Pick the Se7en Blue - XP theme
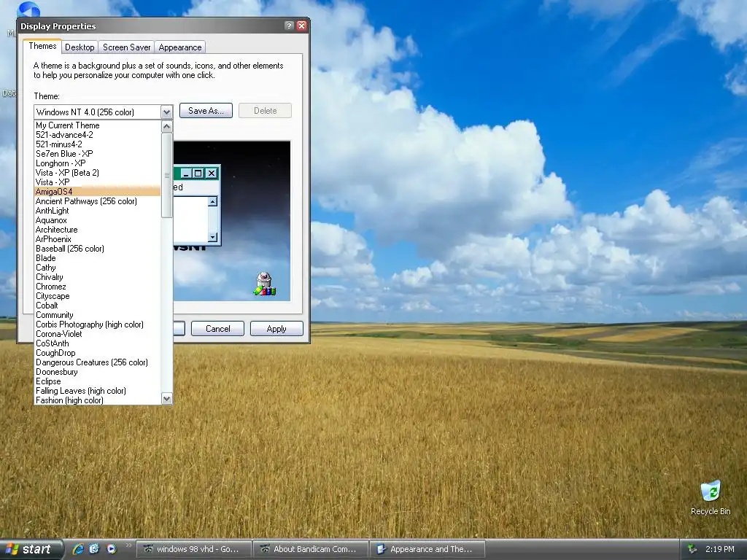The height and width of the screenshot is (560, 747). tap(97, 154)
